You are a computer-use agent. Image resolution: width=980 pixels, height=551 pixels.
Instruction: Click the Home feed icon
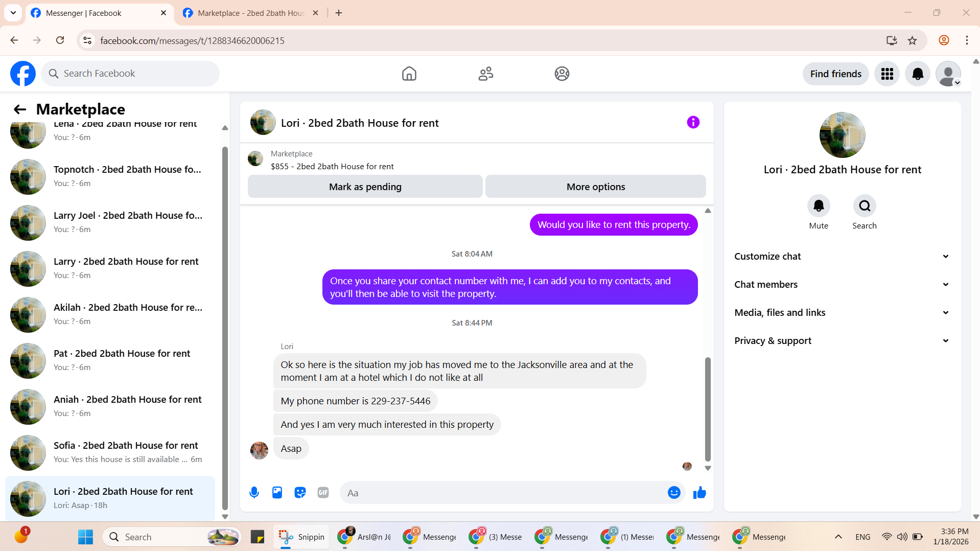409,74
